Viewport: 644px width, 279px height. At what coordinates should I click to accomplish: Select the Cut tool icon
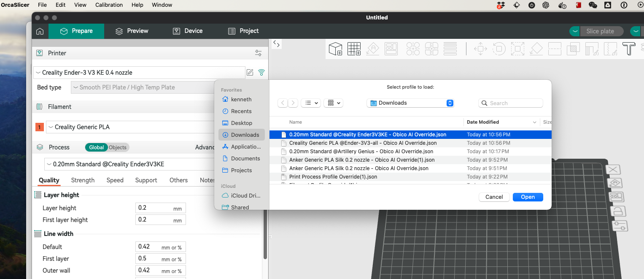(555, 49)
